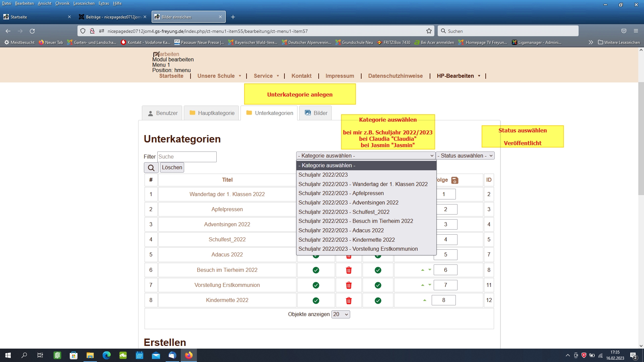Bookmark this page with the star icon

click(x=429, y=31)
